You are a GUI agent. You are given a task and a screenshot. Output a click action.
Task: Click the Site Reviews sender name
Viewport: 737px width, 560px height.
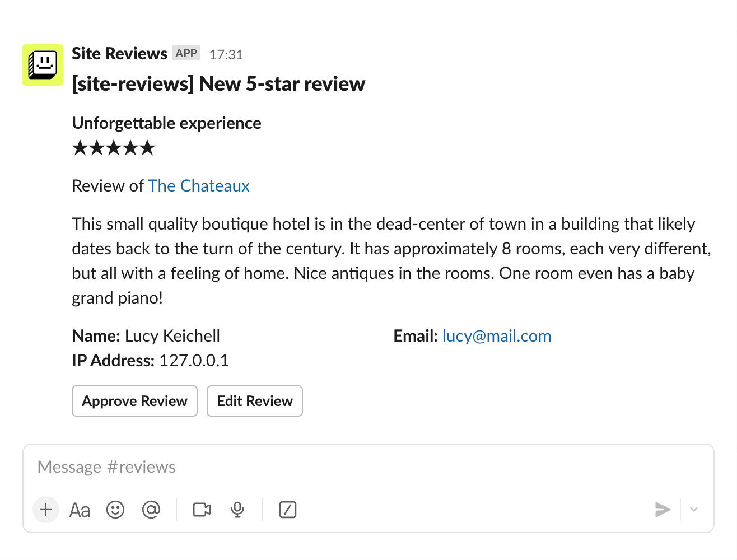(x=119, y=54)
